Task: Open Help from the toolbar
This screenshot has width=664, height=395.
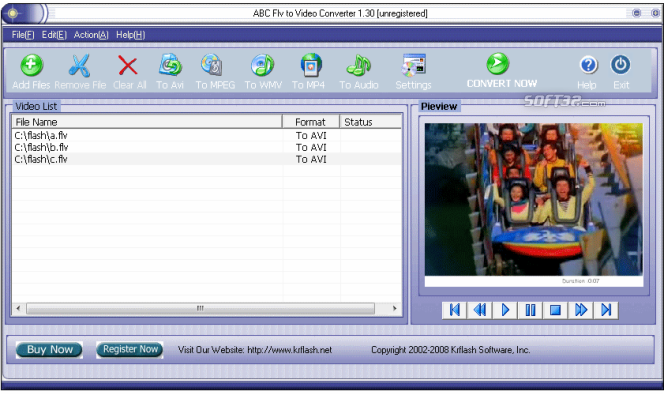Action: (589, 65)
